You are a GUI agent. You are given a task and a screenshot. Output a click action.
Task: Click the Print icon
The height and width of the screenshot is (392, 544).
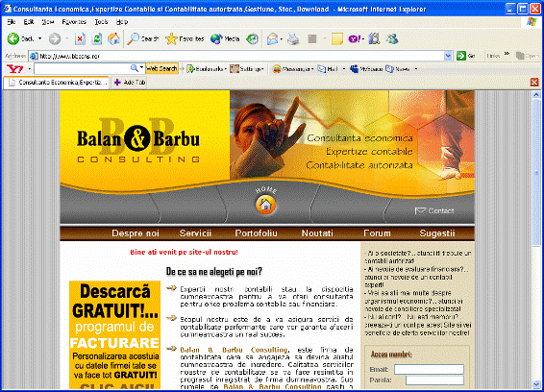pyautogui.click(x=293, y=38)
